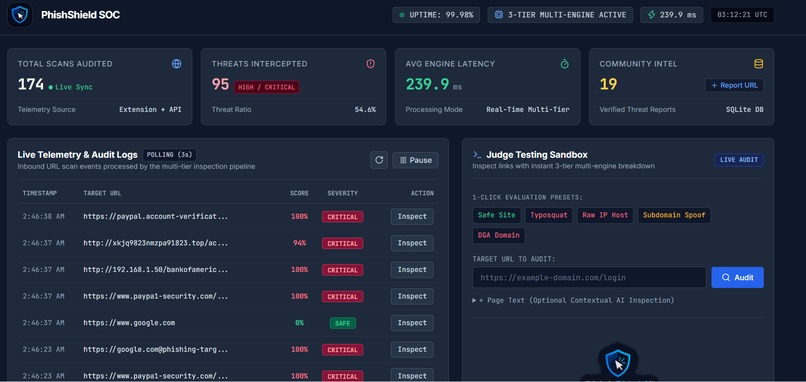Click the Target URL column header
806x382 pixels.
click(102, 193)
